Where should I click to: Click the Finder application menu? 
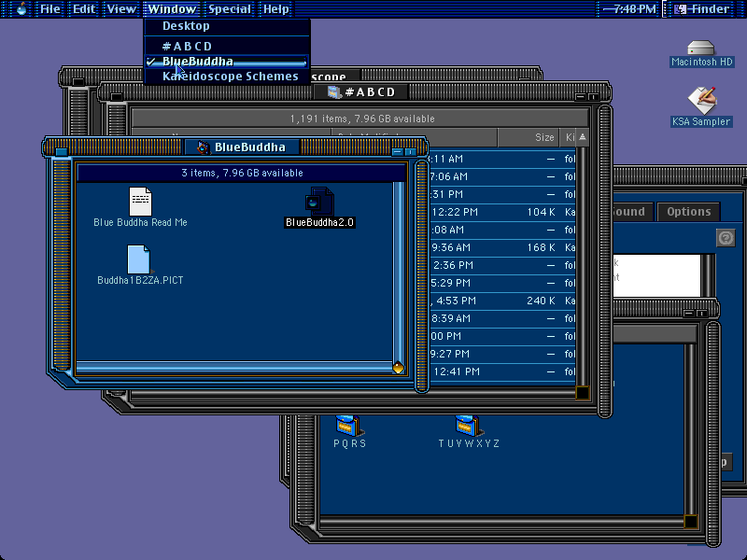(x=704, y=8)
